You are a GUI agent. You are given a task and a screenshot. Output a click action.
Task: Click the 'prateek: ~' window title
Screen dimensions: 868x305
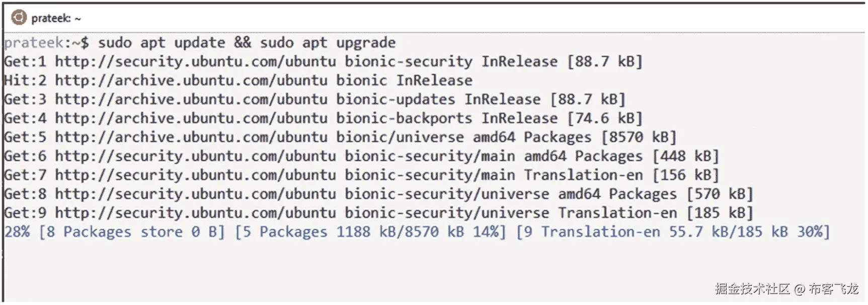[56, 19]
